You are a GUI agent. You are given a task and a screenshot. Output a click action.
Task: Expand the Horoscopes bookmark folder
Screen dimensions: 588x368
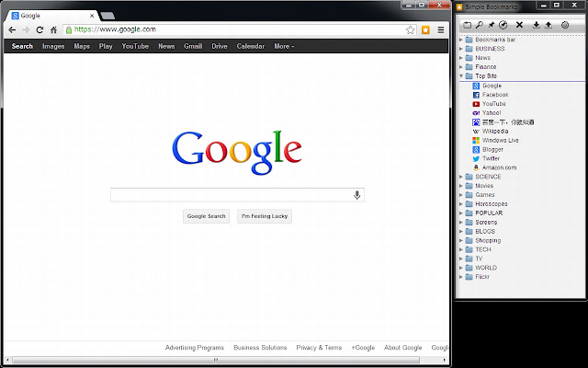tap(460, 203)
